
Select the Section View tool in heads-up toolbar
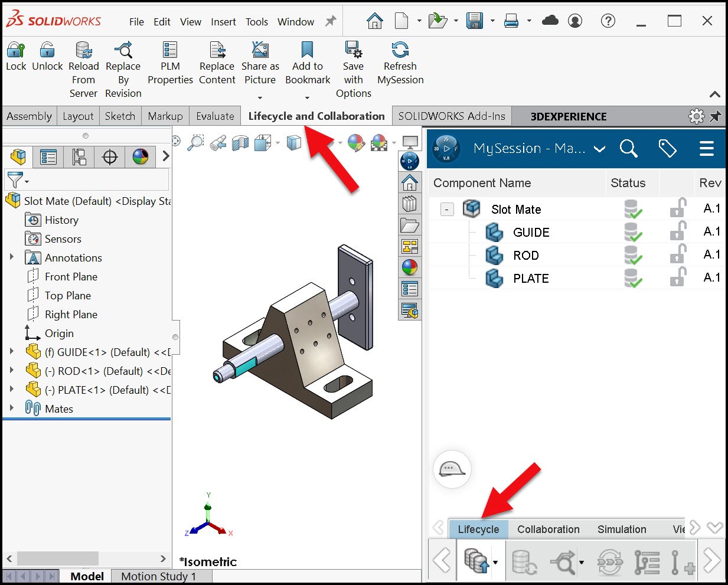pos(239,143)
